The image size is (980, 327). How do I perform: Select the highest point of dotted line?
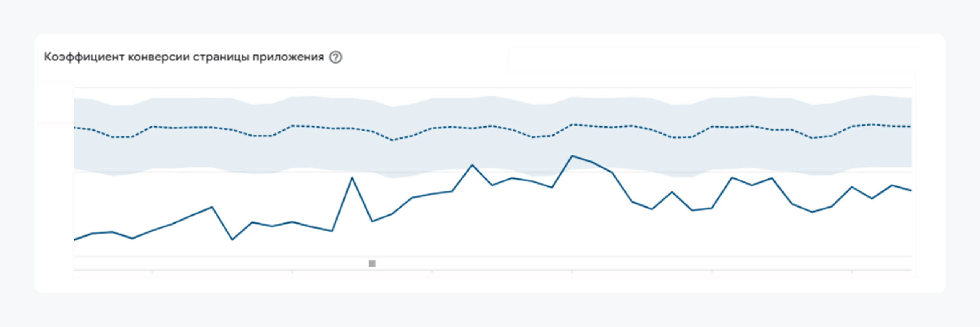coord(572,124)
